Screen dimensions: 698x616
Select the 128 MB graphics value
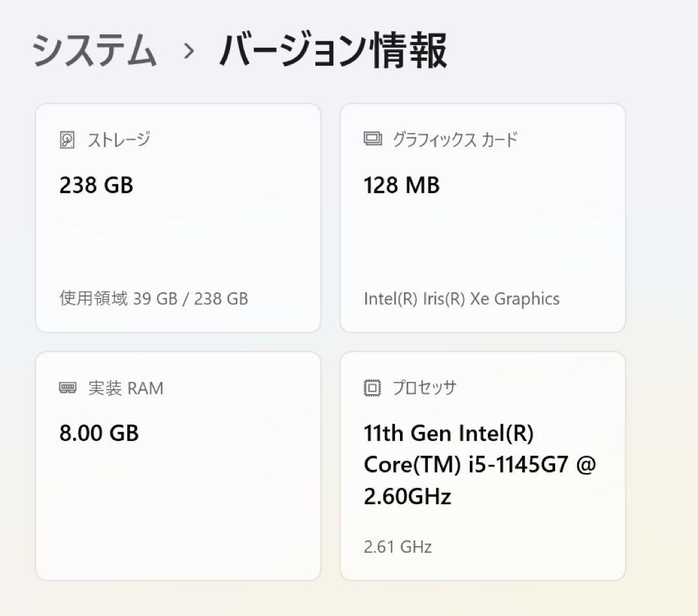[401, 185]
